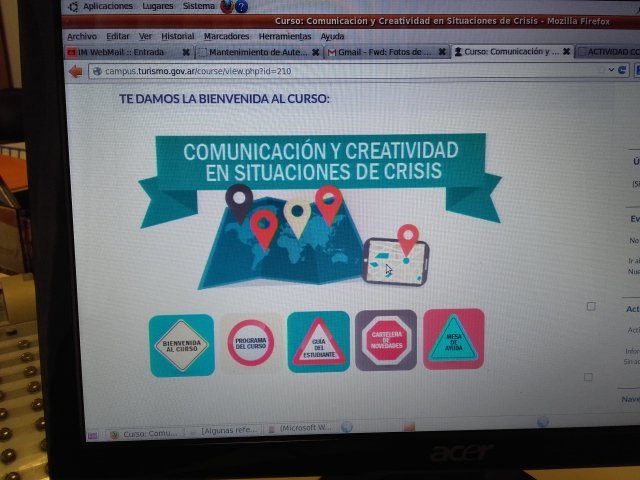640x480 pixels.
Task: Click the globe site identity icon
Action: (x=97, y=71)
